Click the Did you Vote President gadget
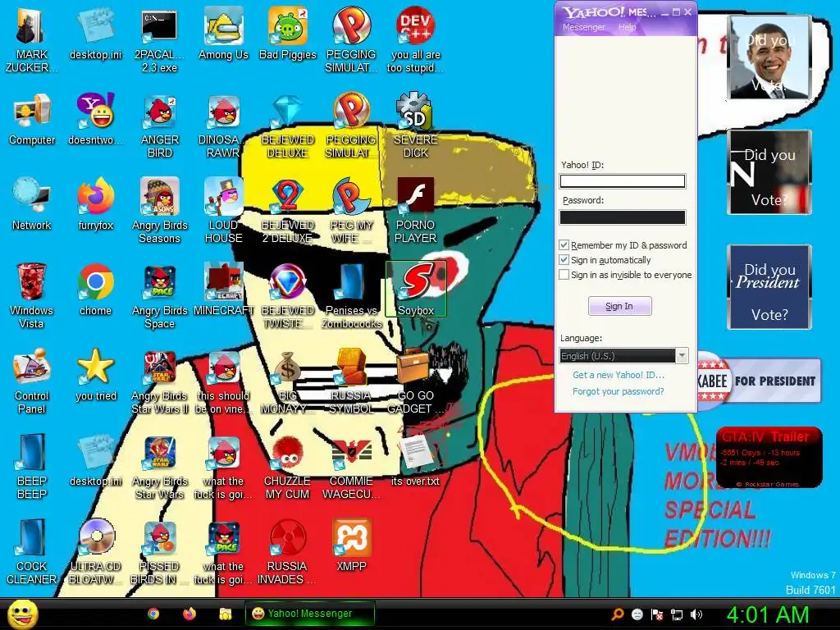The width and height of the screenshot is (840, 630). click(769, 287)
